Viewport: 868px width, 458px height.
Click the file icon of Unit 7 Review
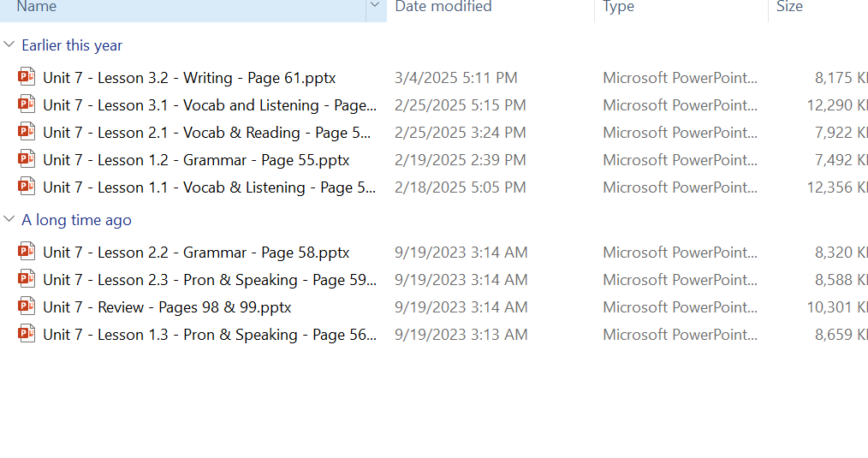tap(27, 306)
